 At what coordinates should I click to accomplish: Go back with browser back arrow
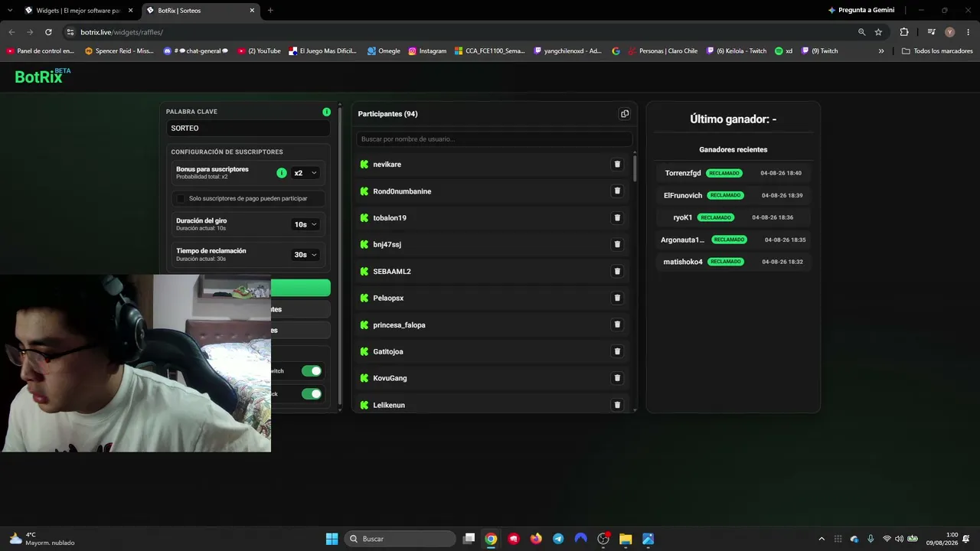coord(11,32)
